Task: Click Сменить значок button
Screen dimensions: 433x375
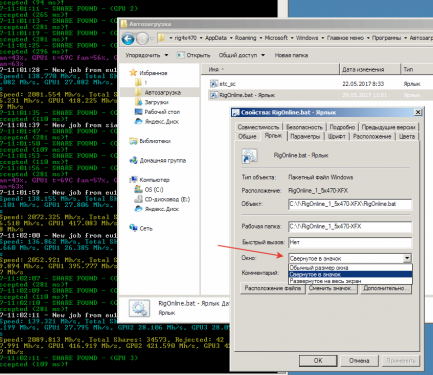Action: click(x=332, y=288)
